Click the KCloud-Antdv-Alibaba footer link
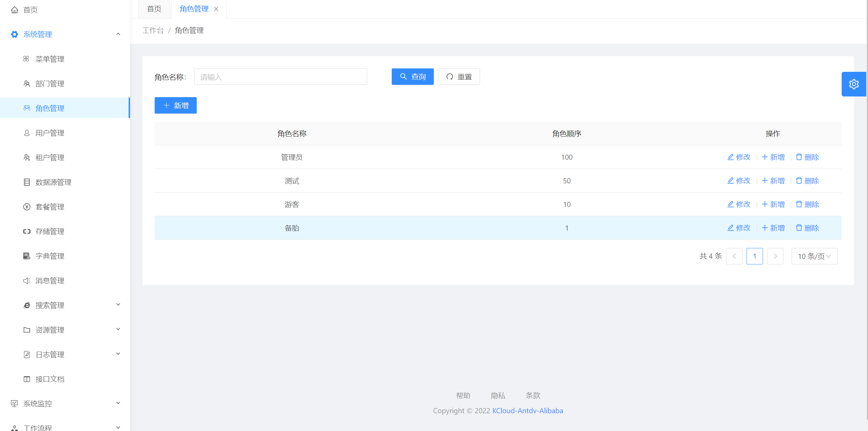Viewport: 868px width, 431px height. pos(528,410)
